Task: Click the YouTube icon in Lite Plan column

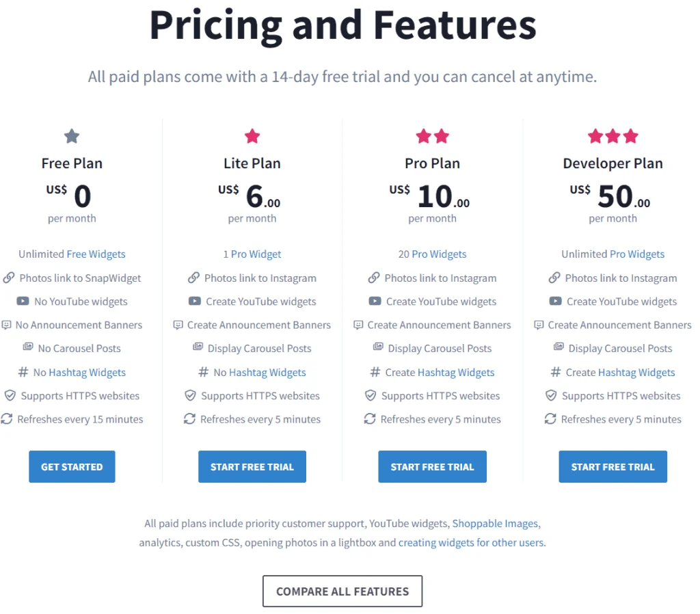Action: 194,302
